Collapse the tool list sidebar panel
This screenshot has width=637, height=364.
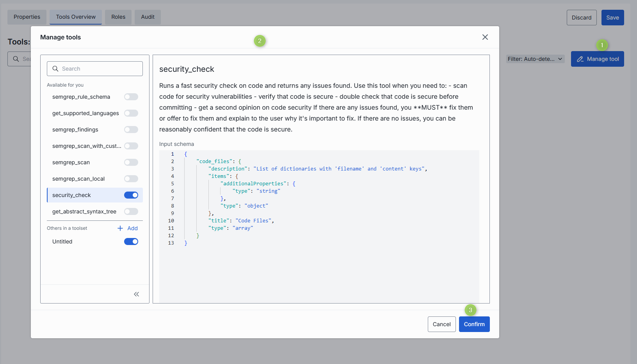pos(136,294)
